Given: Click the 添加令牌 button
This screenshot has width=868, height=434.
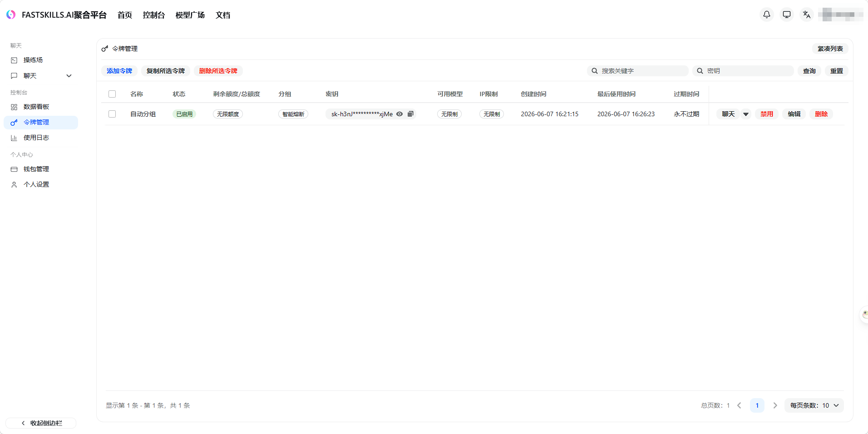Looking at the screenshot, I should click(x=119, y=71).
